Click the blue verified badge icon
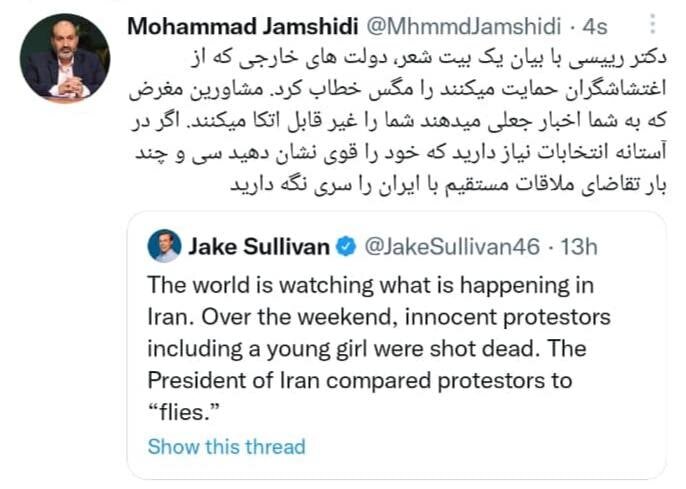The height and width of the screenshot is (489, 686). (x=339, y=245)
